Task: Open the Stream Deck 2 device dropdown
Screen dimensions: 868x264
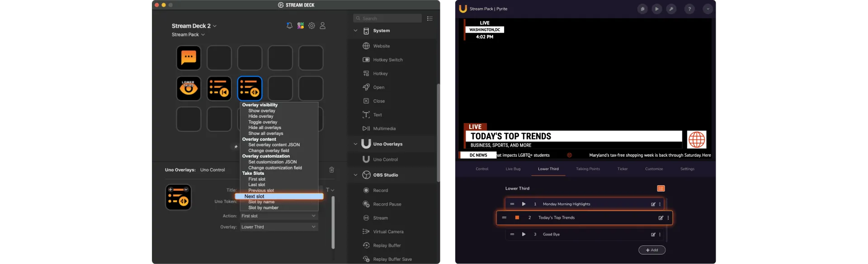Action: click(x=194, y=26)
